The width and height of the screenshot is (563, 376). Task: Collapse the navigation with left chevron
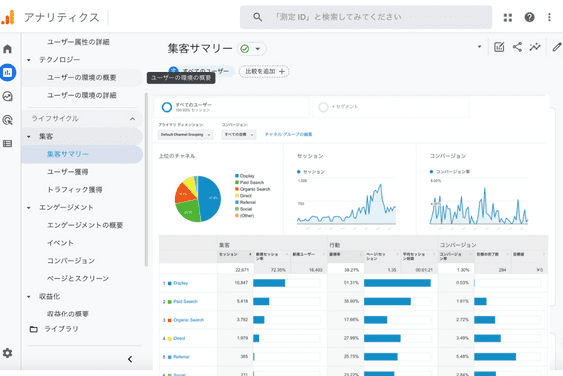(x=130, y=359)
